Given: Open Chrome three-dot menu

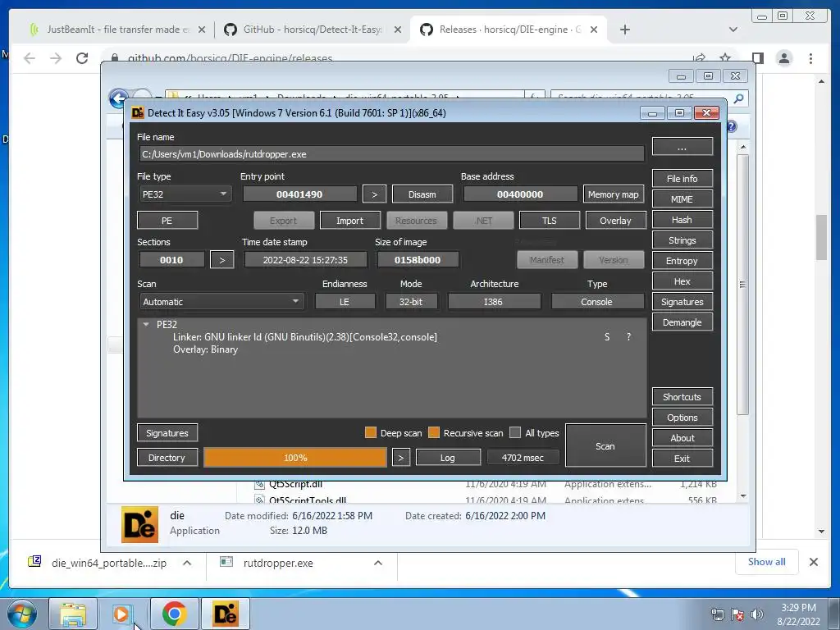Looking at the screenshot, I should pos(810,58).
